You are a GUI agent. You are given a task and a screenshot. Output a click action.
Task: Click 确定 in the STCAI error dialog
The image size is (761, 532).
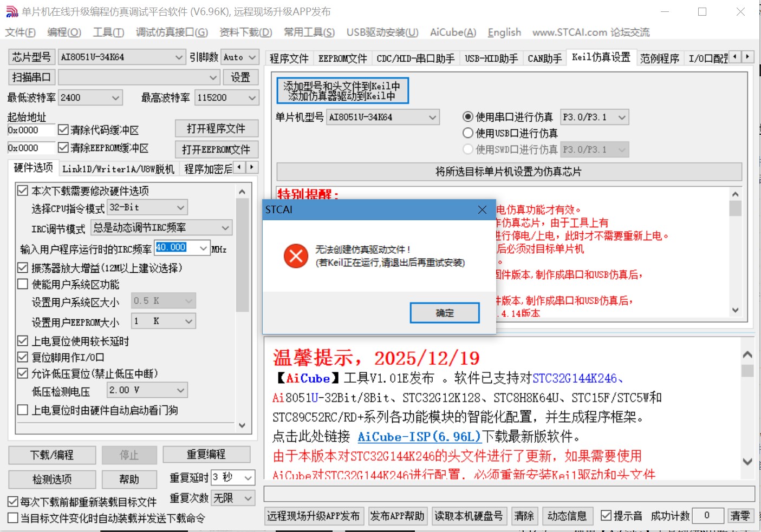pyautogui.click(x=444, y=312)
